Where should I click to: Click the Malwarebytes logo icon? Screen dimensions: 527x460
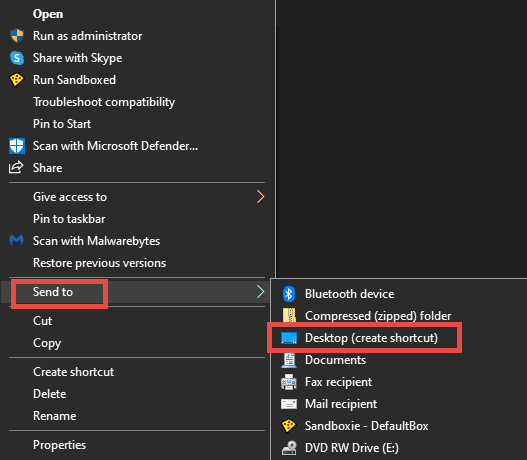16,241
